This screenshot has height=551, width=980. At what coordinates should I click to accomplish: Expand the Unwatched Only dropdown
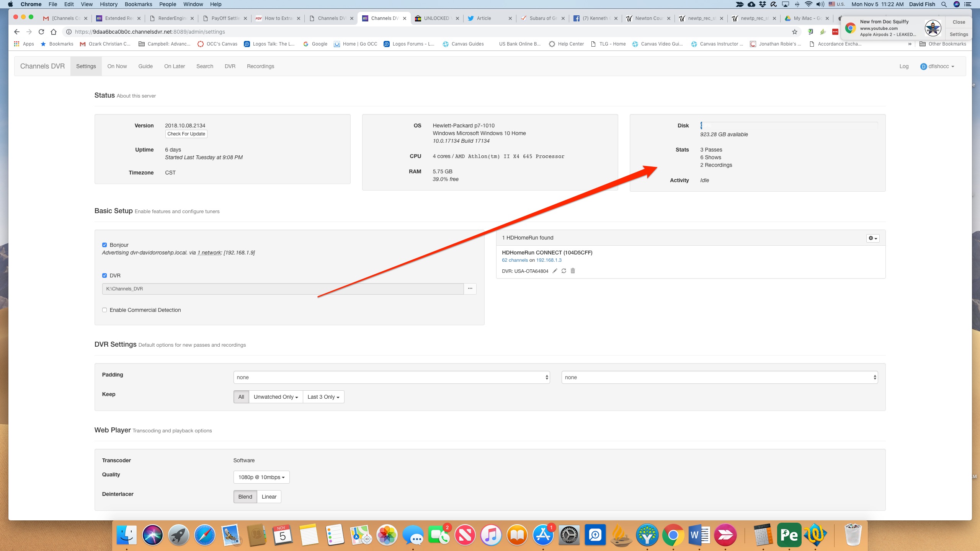pyautogui.click(x=276, y=397)
